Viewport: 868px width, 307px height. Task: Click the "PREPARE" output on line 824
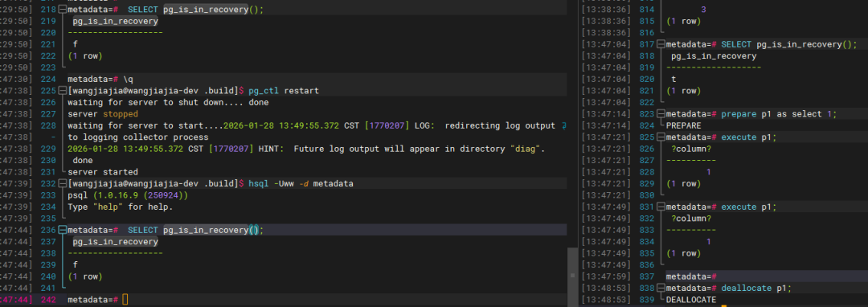pyautogui.click(x=684, y=125)
